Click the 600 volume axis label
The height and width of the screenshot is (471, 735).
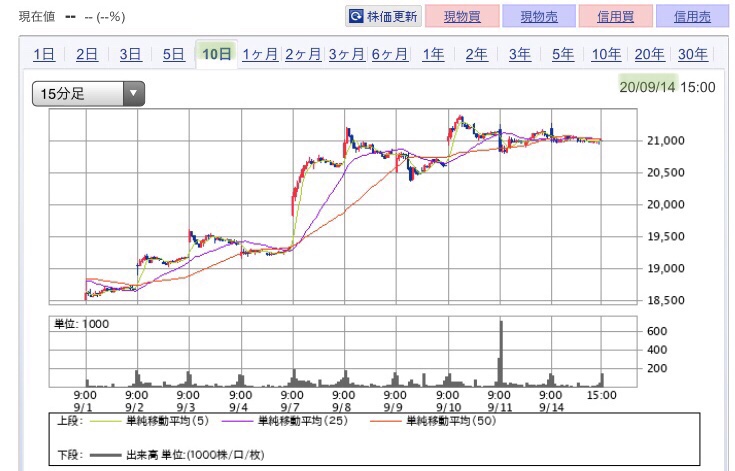click(x=657, y=331)
